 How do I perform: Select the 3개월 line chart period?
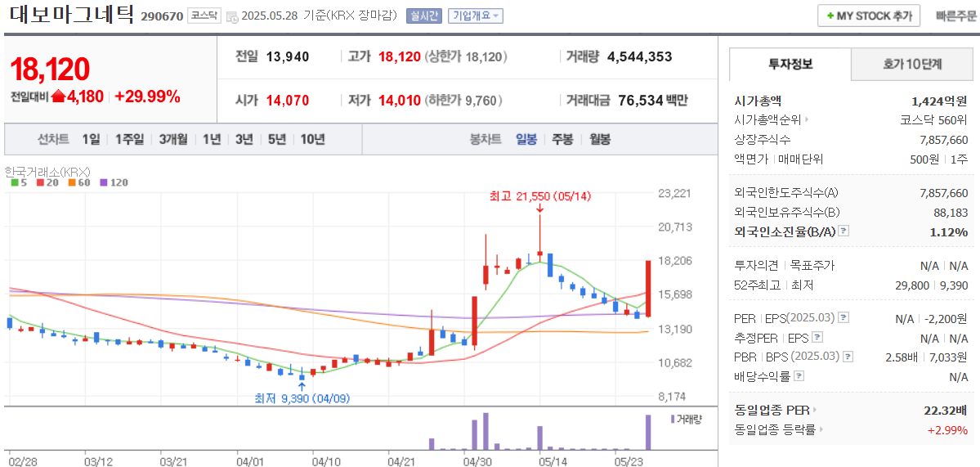(x=173, y=139)
